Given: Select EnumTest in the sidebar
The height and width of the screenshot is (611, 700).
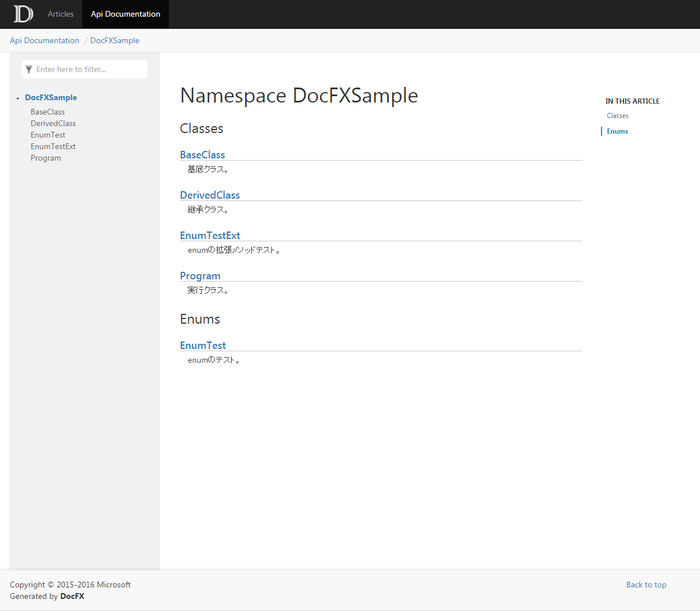Looking at the screenshot, I should [x=48, y=135].
